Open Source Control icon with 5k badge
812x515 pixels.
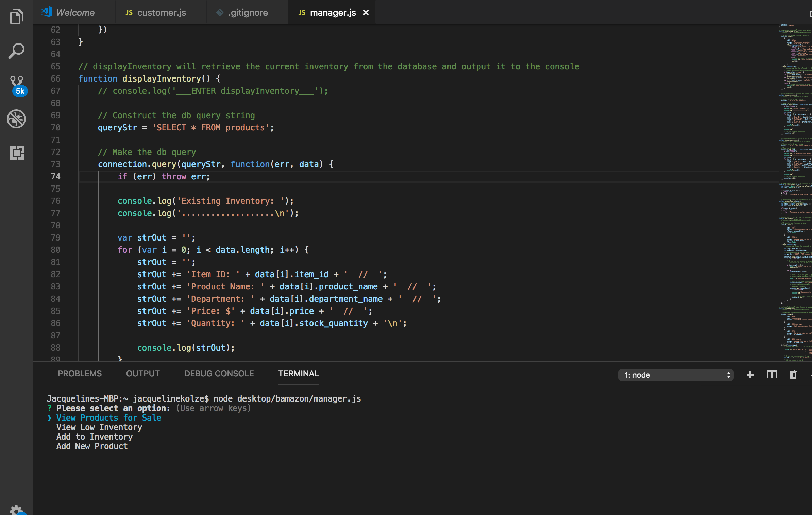point(17,86)
